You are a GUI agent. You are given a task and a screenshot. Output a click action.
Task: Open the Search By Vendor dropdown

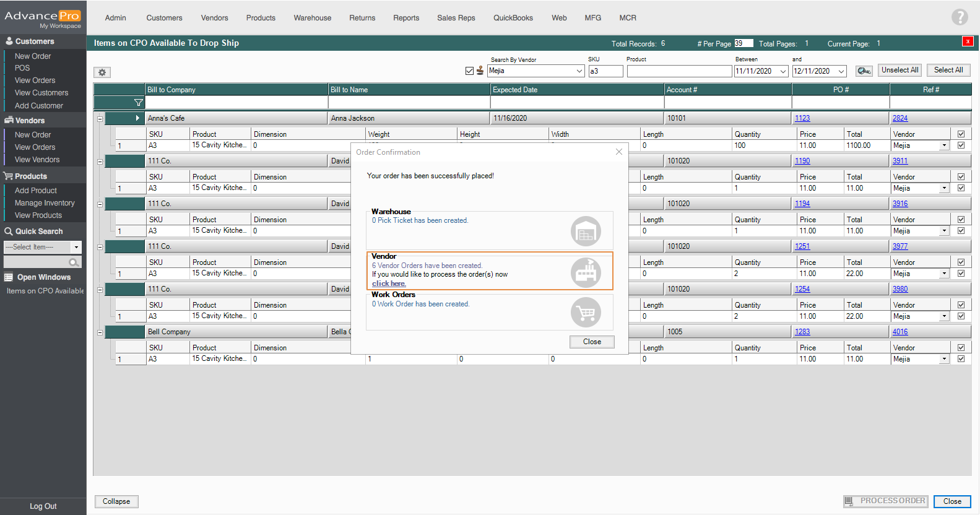[579, 71]
